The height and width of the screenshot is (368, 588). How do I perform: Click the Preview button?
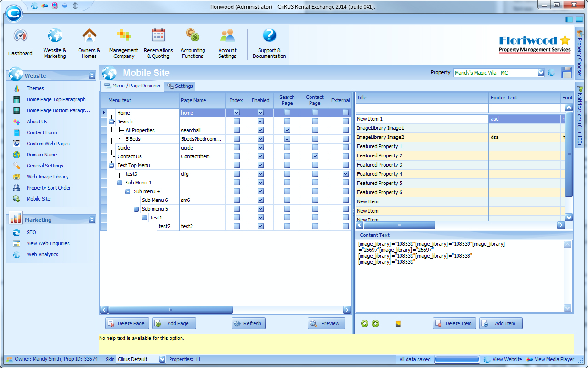(x=326, y=323)
